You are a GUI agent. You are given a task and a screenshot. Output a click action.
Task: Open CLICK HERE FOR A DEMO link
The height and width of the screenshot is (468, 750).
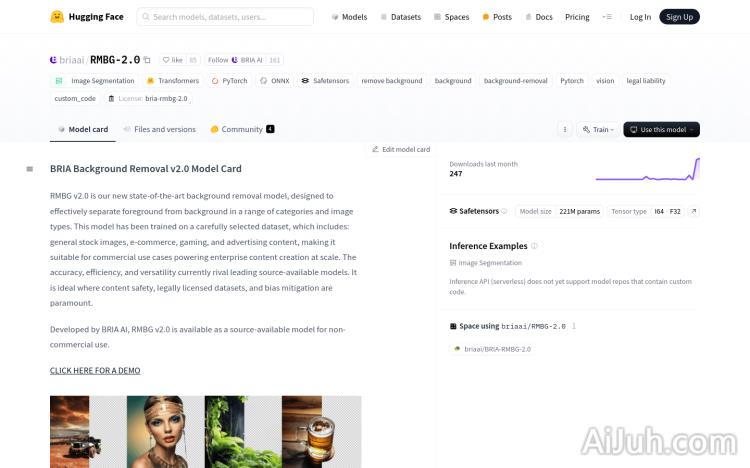[95, 371]
